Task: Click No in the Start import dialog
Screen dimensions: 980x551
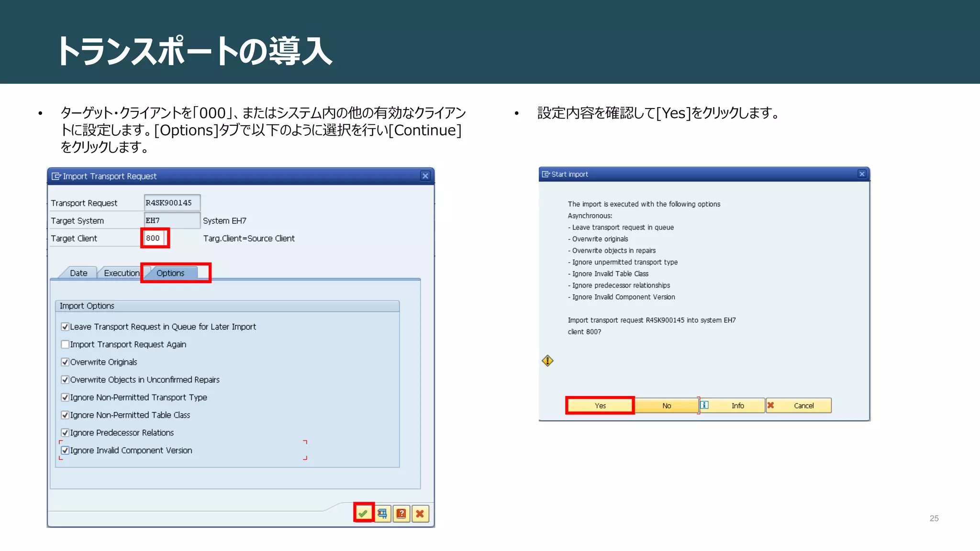Action: 666,406
